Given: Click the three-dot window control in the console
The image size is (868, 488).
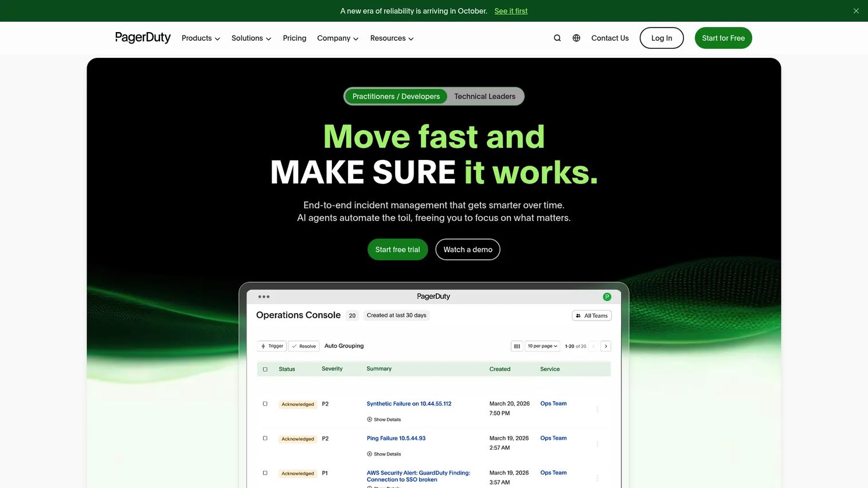Looking at the screenshot, I should 264,296.
